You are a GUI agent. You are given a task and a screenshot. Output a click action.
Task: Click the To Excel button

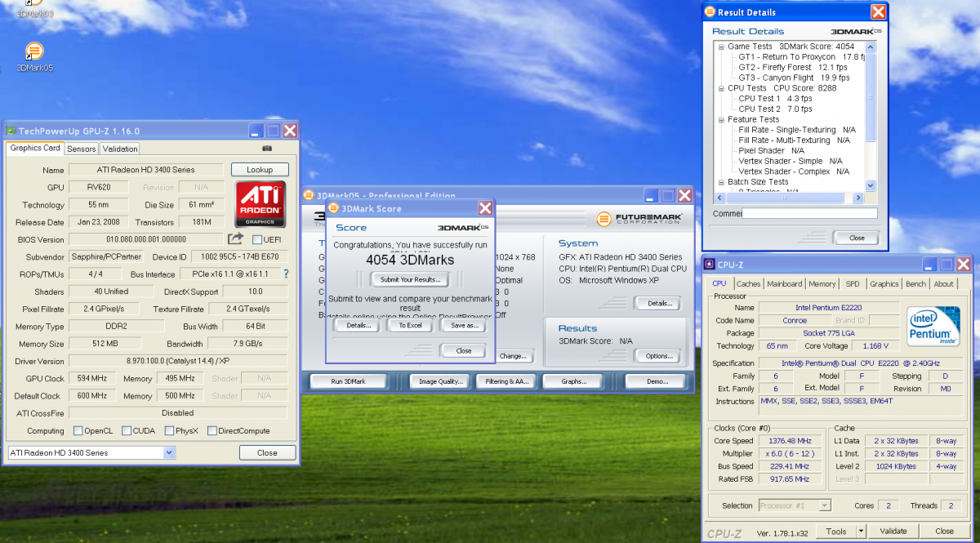[410, 325]
